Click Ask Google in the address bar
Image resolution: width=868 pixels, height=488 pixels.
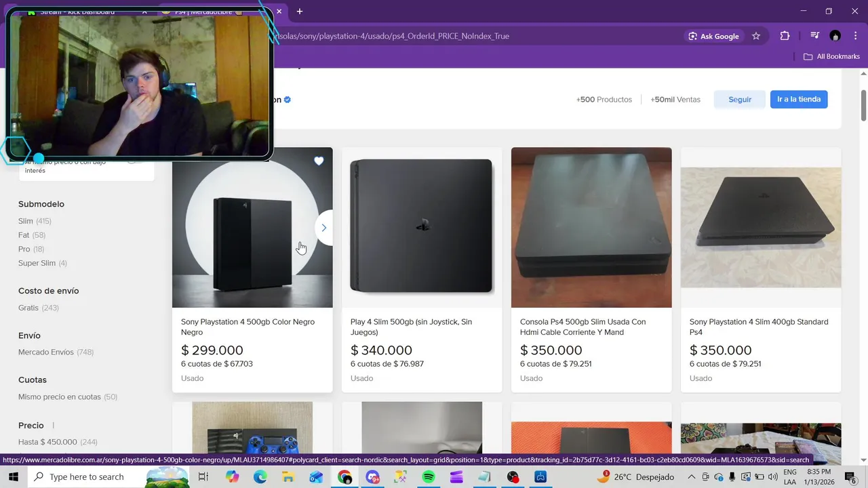tap(713, 36)
